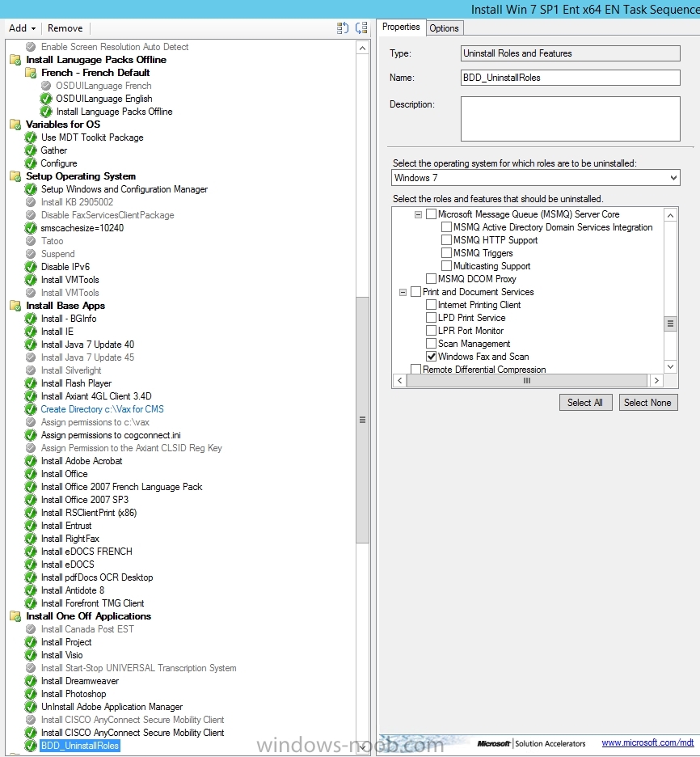Click the Select None button

[647, 403]
